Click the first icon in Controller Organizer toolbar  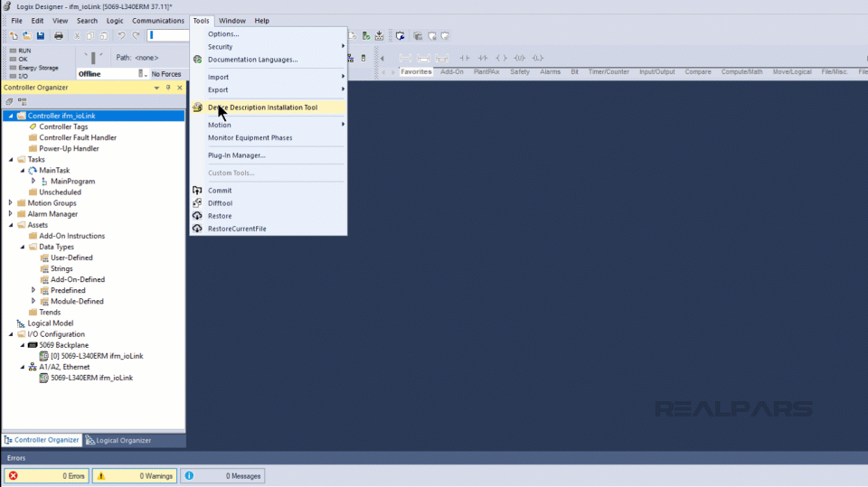point(9,102)
